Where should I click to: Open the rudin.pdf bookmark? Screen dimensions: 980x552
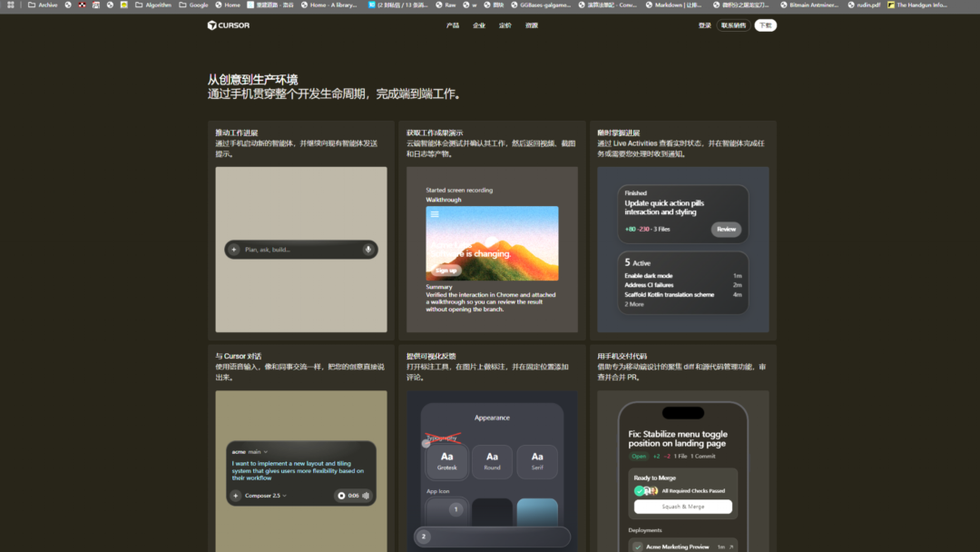(x=864, y=5)
